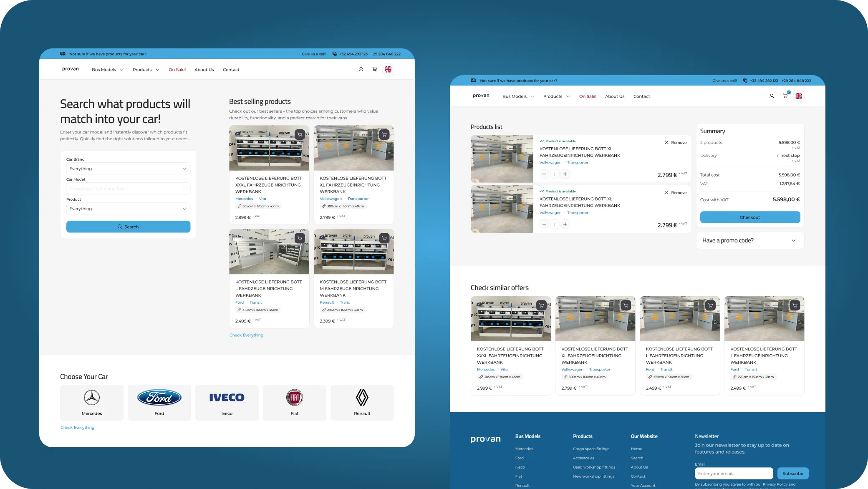Image resolution: width=868 pixels, height=489 pixels.
Task: Select the Renault brand logo tile
Action: click(x=362, y=402)
